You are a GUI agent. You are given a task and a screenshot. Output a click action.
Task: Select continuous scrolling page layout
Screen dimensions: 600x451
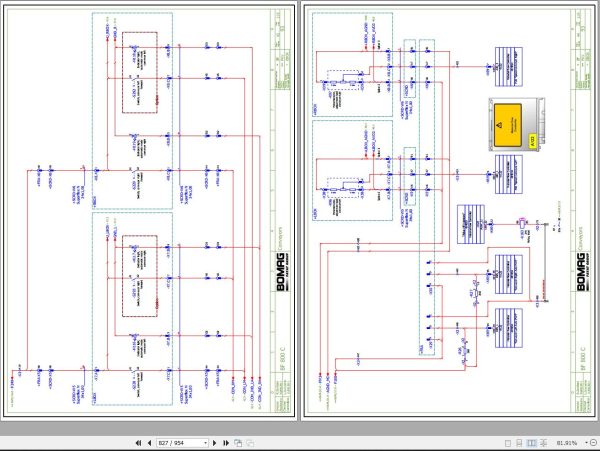519,443
